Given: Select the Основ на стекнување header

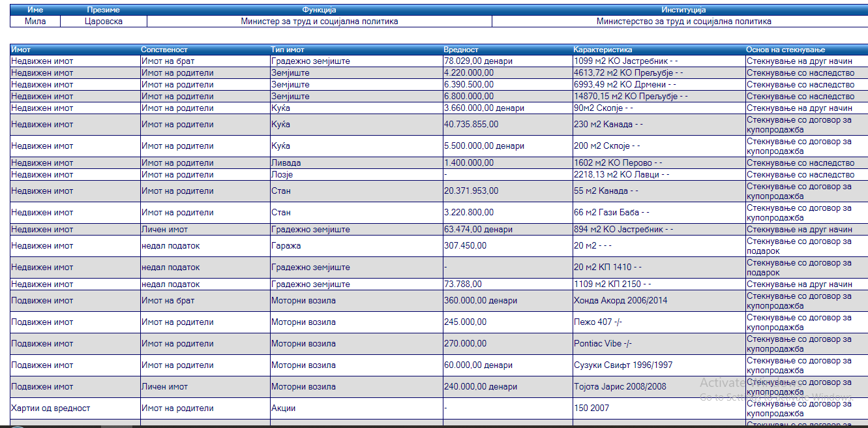Looking at the screenshot, I should point(786,50).
